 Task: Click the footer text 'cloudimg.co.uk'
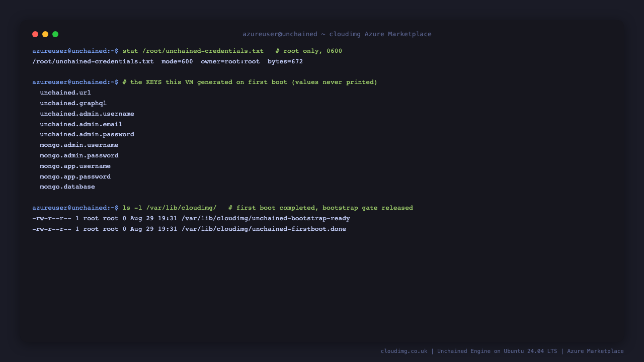(404, 351)
